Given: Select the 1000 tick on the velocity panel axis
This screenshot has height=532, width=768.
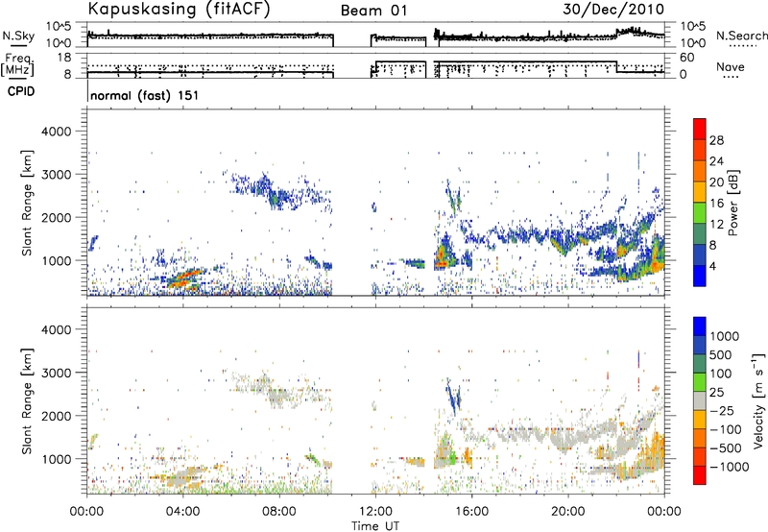Looking at the screenshot, I should (x=58, y=459).
